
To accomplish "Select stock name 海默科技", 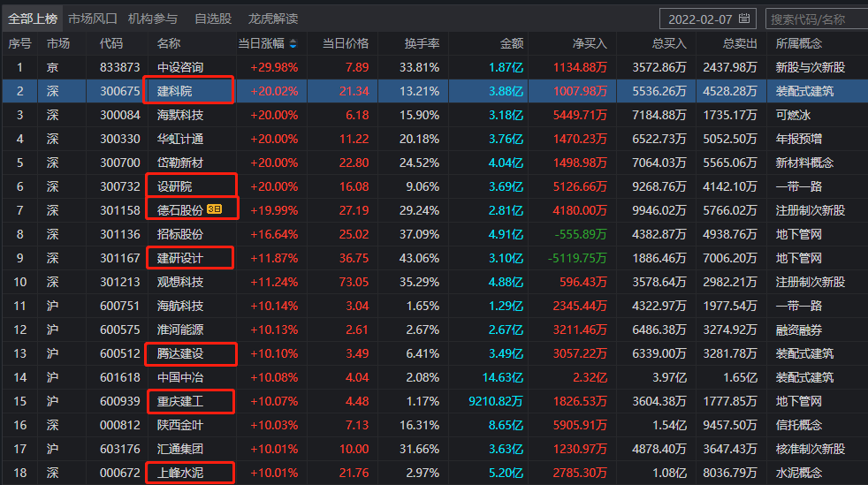I will (x=180, y=115).
